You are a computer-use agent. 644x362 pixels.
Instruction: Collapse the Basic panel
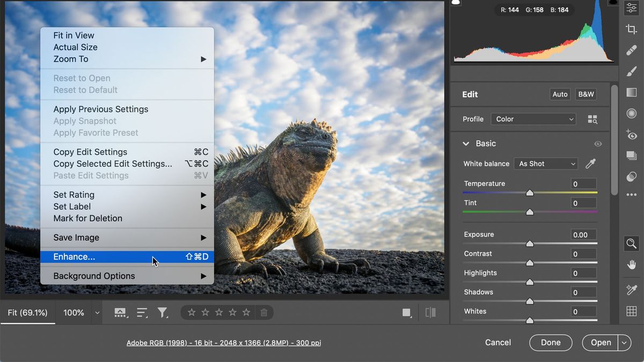[x=466, y=143]
